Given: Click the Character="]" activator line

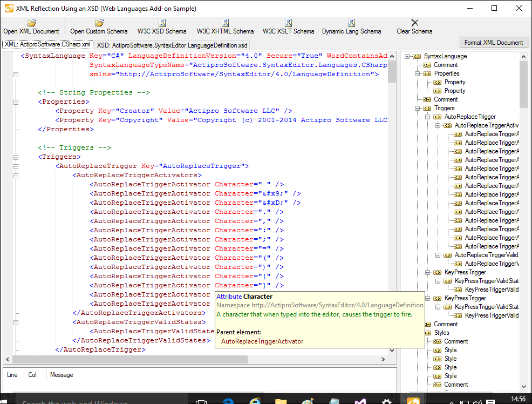Looking at the screenshot, I should [x=187, y=285].
